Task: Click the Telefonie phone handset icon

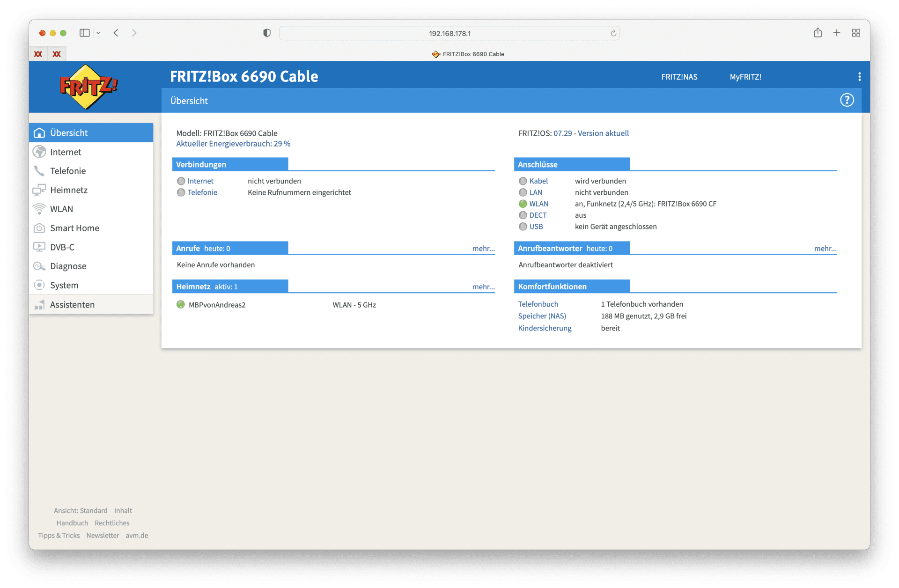Action: coord(39,171)
